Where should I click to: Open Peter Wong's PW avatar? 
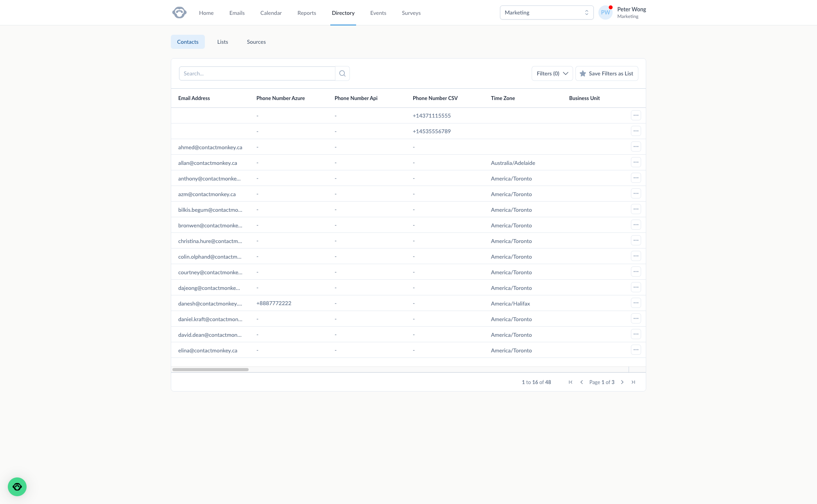pos(605,13)
